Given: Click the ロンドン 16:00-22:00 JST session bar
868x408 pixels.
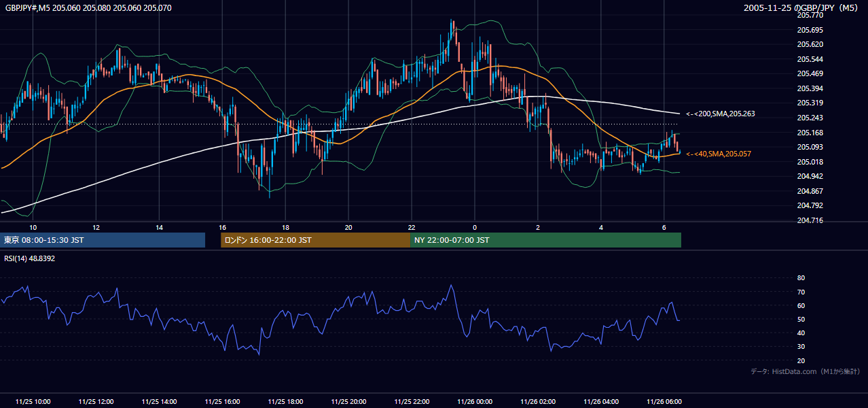Looking at the screenshot, I should pos(315,240).
